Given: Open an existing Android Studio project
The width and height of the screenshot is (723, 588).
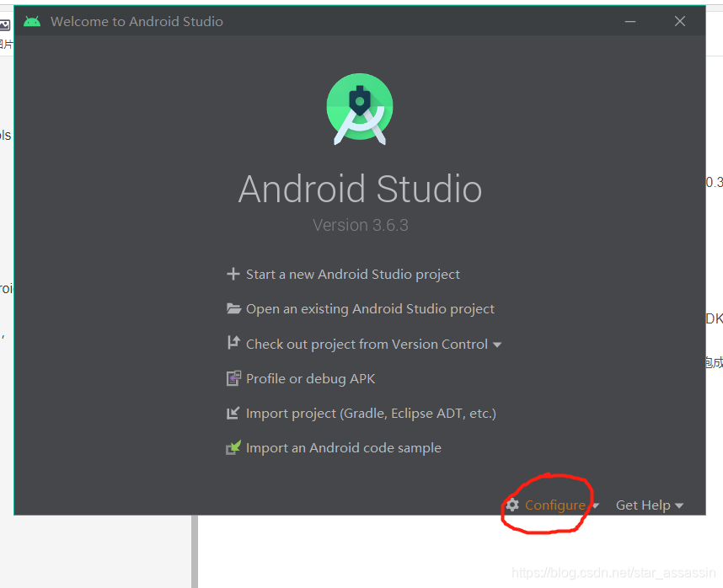Looking at the screenshot, I should click(x=370, y=309).
